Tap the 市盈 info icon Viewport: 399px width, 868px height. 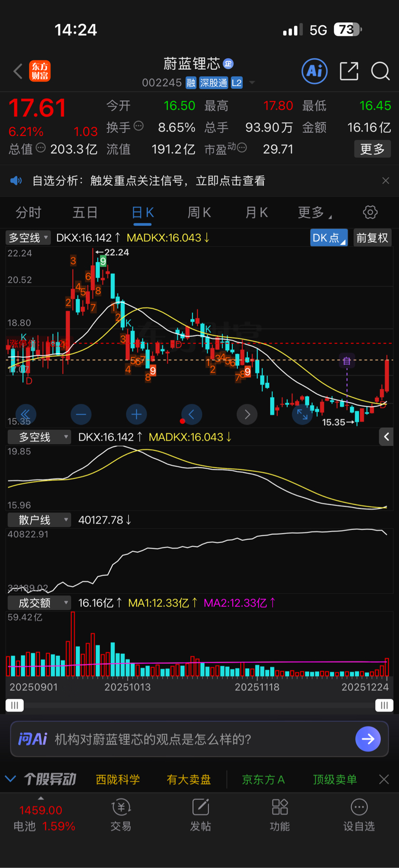pos(242,148)
